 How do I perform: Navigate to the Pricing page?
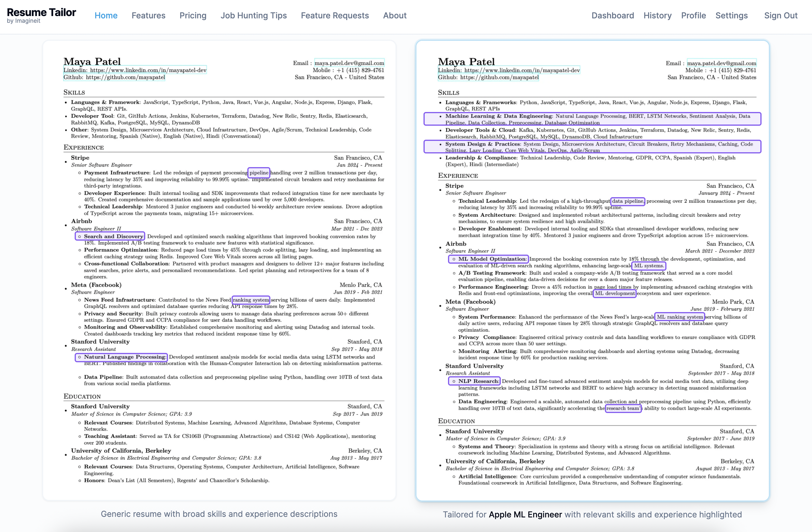[193, 15]
